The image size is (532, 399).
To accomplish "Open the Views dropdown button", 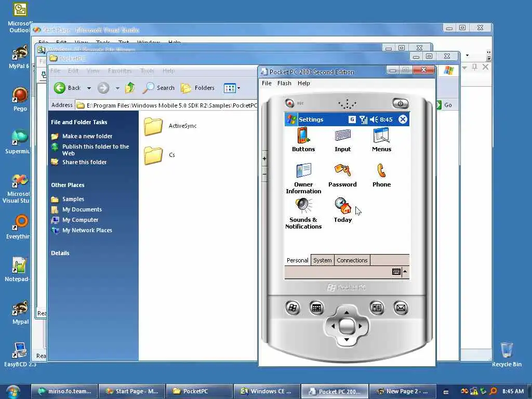I will pyautogui.click(x=232, y=88).
